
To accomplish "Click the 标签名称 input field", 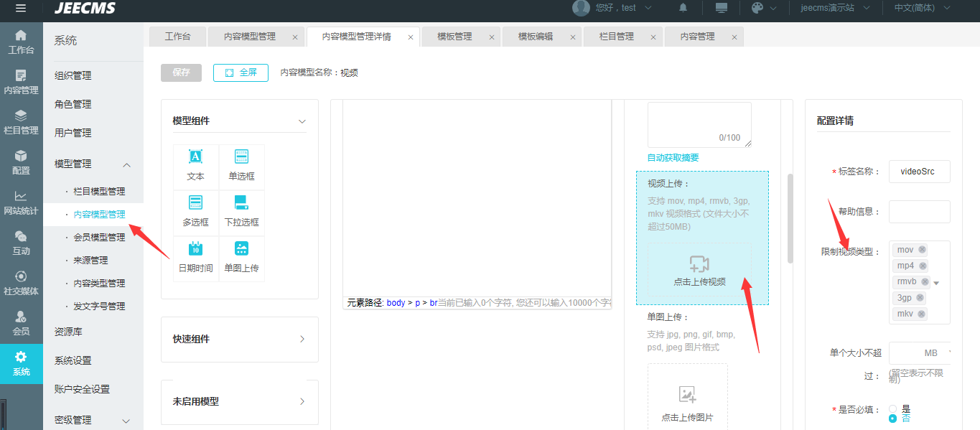I will point(919,172).
